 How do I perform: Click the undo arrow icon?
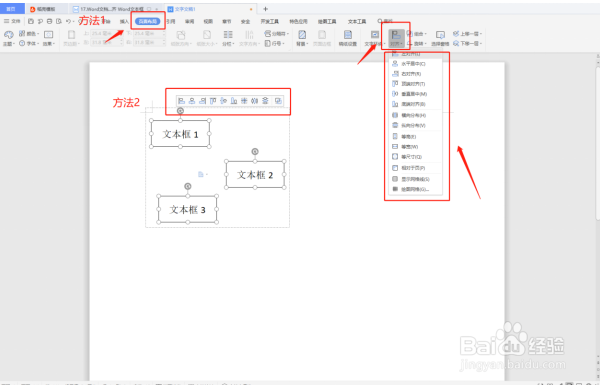[x=68, y=21]
